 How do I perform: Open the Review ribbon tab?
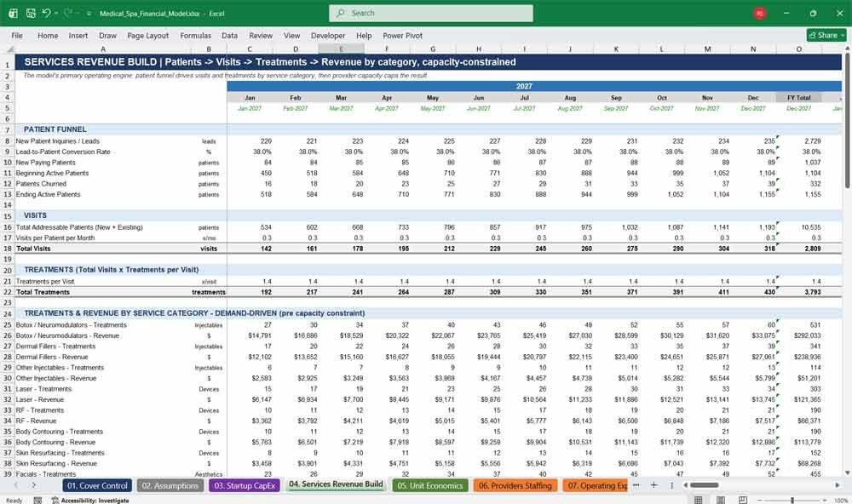[261, 35]
